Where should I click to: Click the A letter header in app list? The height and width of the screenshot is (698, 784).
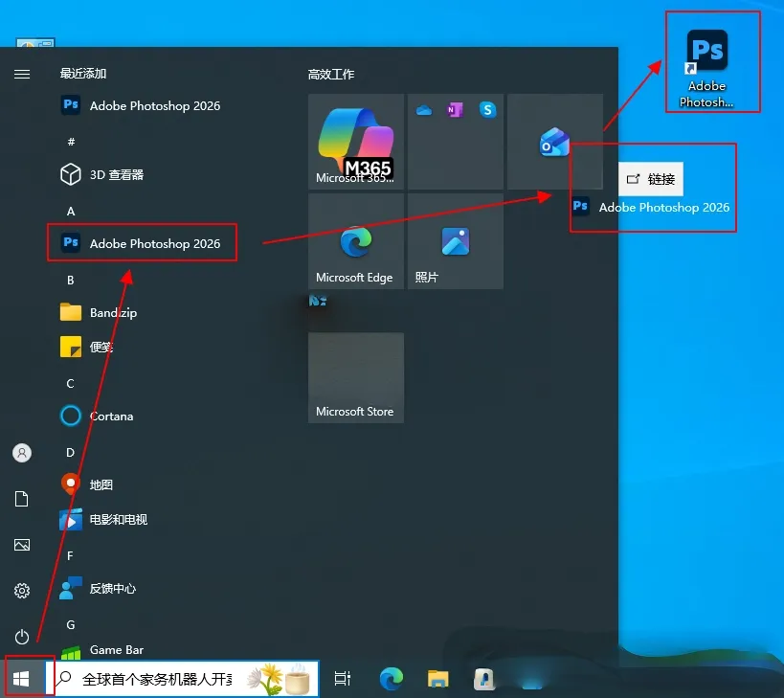(x=71, y=211)
